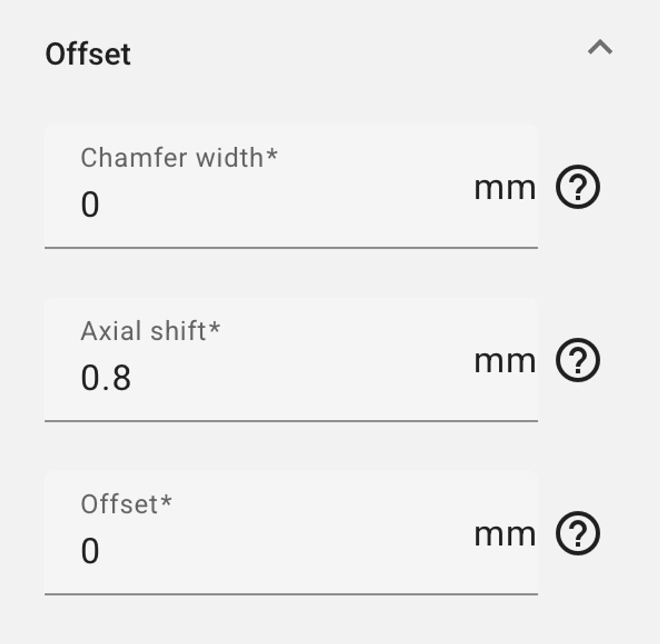The image size is (660, 644).
Task: Click inside the Chamfer width input
Action: point(247,202)
